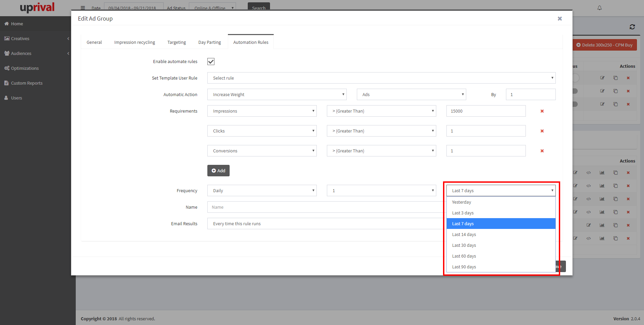Select highlighted Last 7 days option
The width and height of the screenshot is (644, 325).
click(501, 224)
